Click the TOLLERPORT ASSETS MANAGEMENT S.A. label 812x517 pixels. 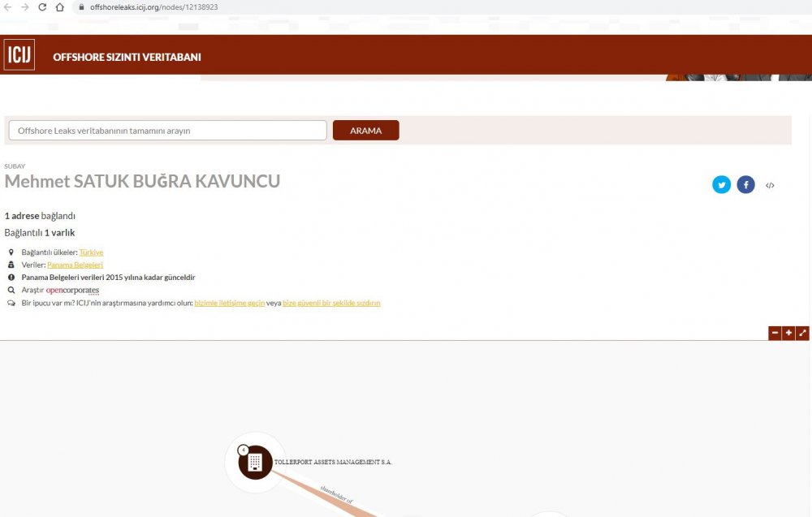[x=333, y=462]
